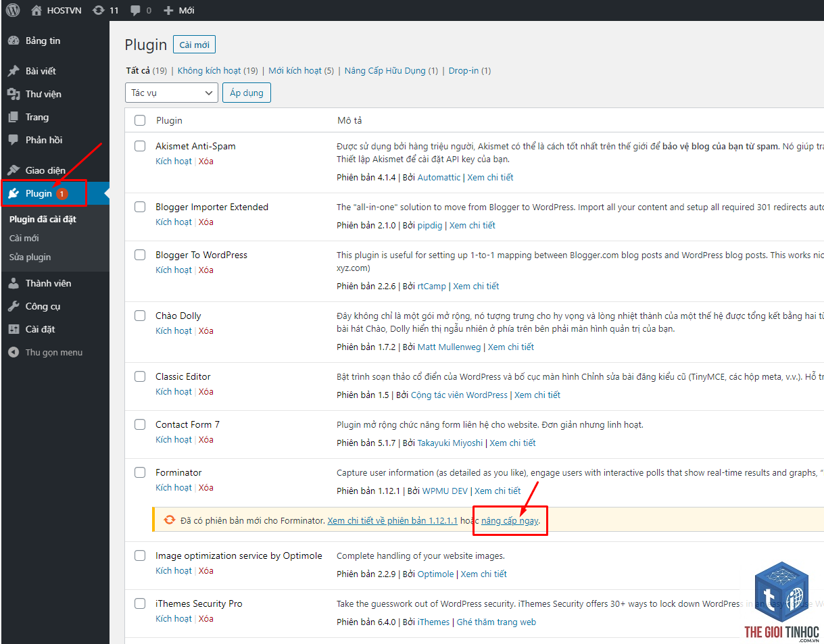Check the Blogger To WordPress checkbox
The image size is (824, 644).
pyautogui.click(x=140, y=255)
